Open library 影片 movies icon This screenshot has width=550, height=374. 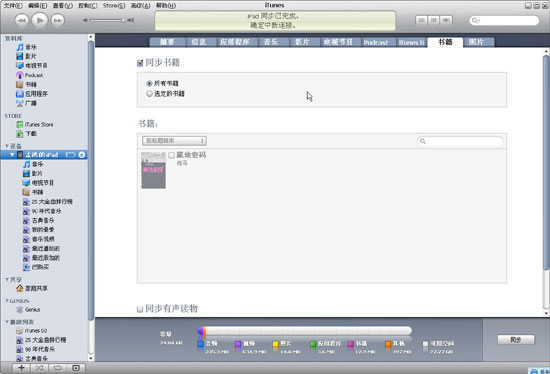click(x=20, y=56)
